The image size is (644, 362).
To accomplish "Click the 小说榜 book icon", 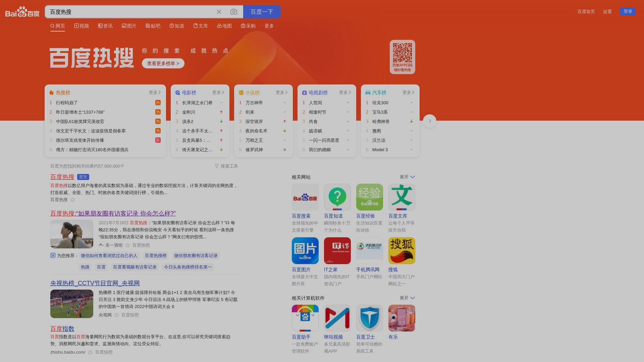I will pyautogui.click(x=241, y=93).
